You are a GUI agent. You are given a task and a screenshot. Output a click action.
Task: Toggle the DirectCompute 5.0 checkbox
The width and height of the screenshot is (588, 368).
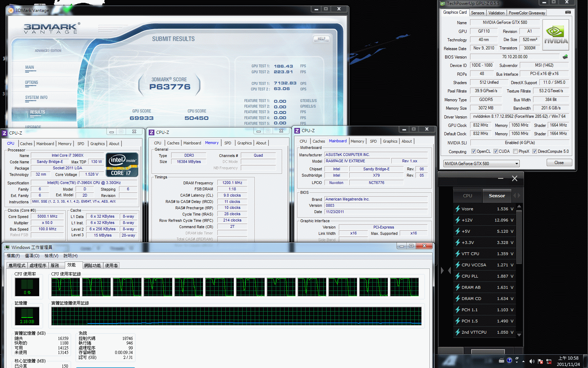click(534, 151)
